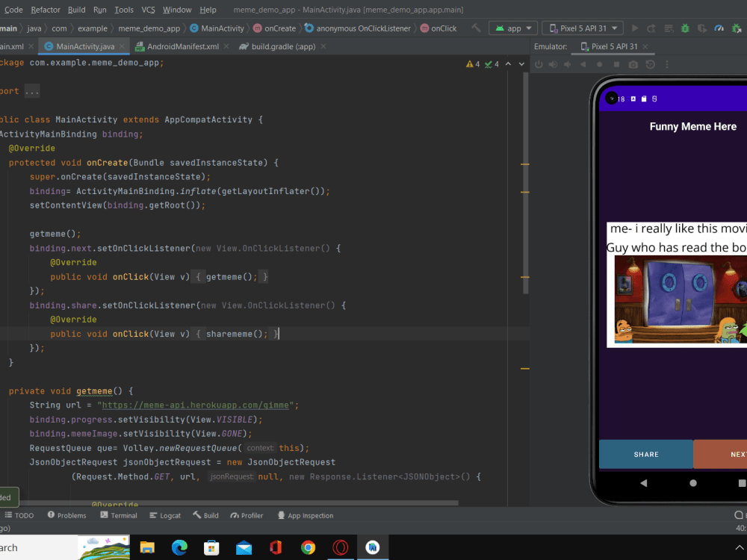Open the TODO tool window

click(19, 515)
